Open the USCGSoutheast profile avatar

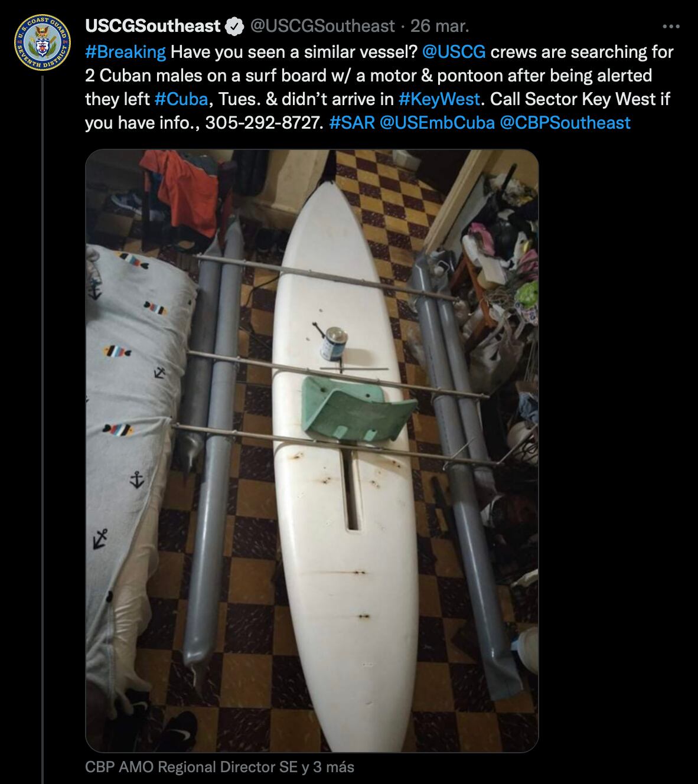click(43, 43)
